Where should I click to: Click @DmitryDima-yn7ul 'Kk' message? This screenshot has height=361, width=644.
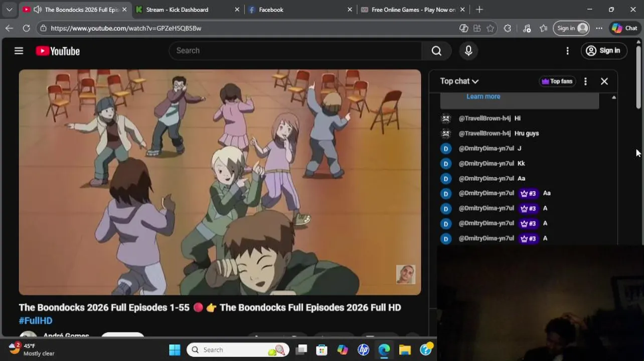point(521,163)
